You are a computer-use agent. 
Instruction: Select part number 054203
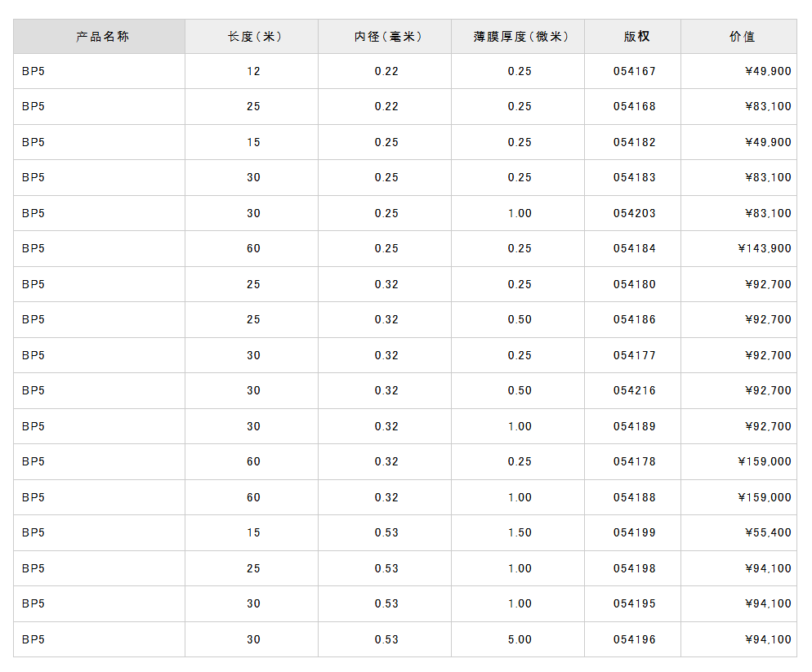635,213
